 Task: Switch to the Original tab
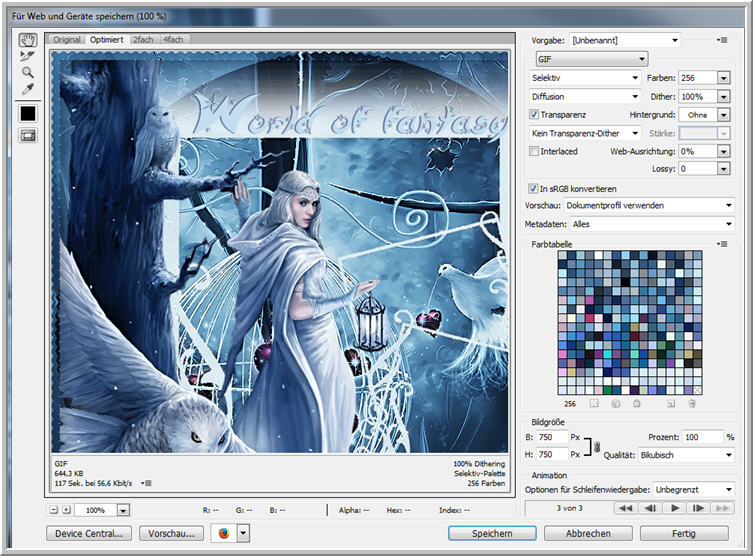(x=66, y=39)
